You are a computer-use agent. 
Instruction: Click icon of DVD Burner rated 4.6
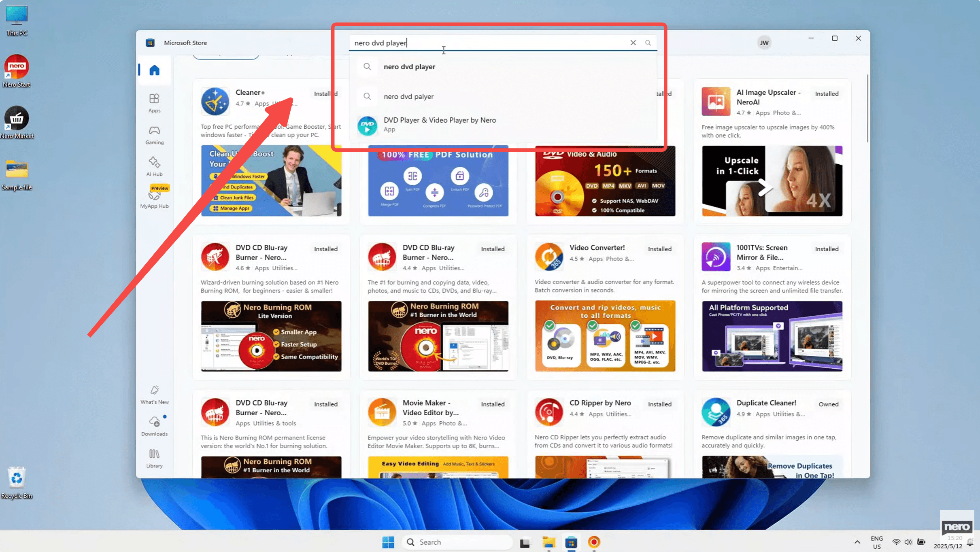pyautogui.click(x=215, y=257)
